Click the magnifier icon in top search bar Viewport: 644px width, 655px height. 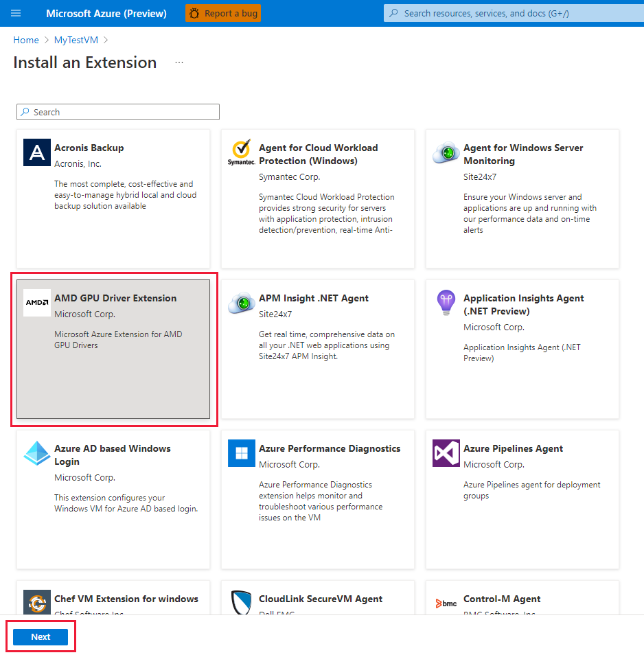[393, 13]
